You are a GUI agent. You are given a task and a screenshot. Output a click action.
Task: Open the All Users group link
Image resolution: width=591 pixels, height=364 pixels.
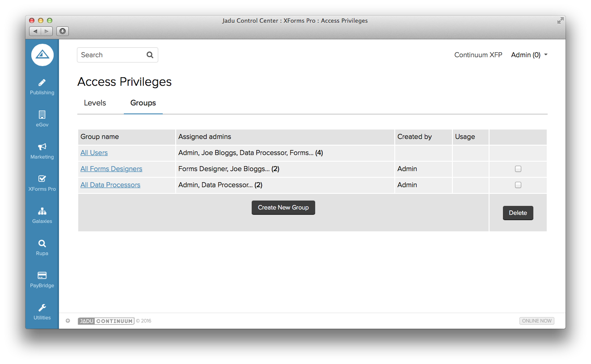(x=94, y=153)
